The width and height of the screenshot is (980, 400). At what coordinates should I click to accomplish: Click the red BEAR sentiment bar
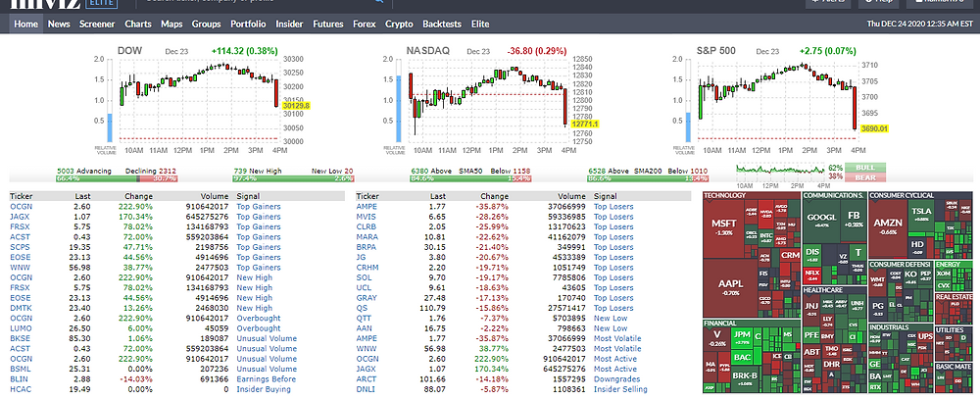coord(865,177)
